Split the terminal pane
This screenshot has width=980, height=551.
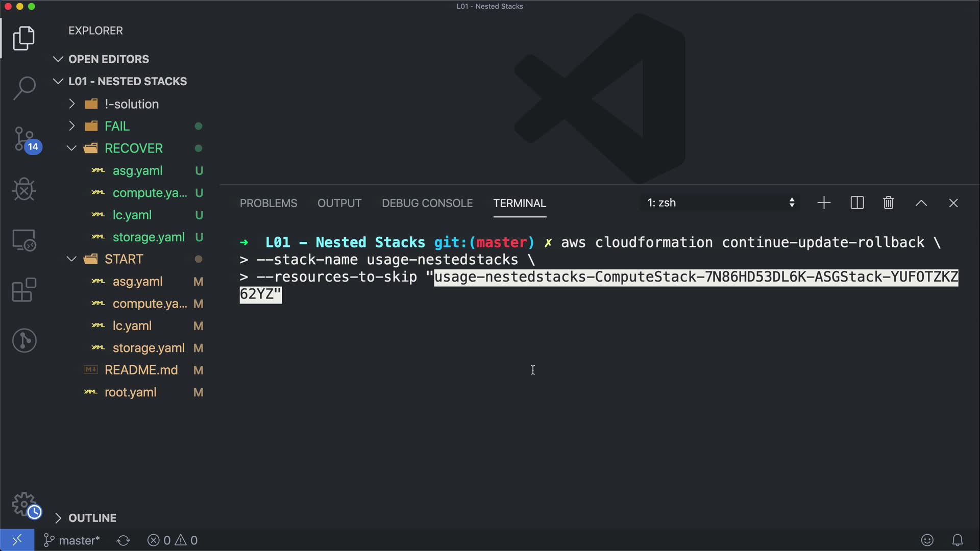point(857,203)
